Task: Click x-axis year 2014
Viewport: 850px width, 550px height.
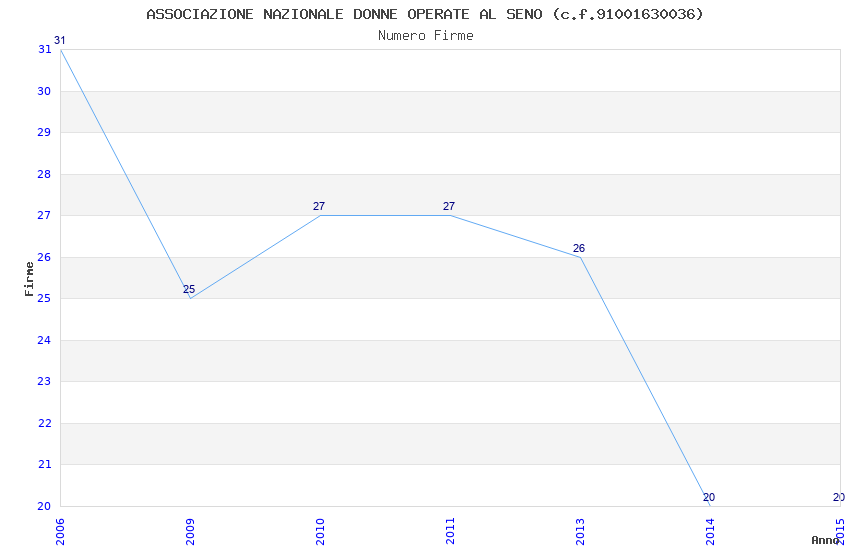Action: (710, 532)
